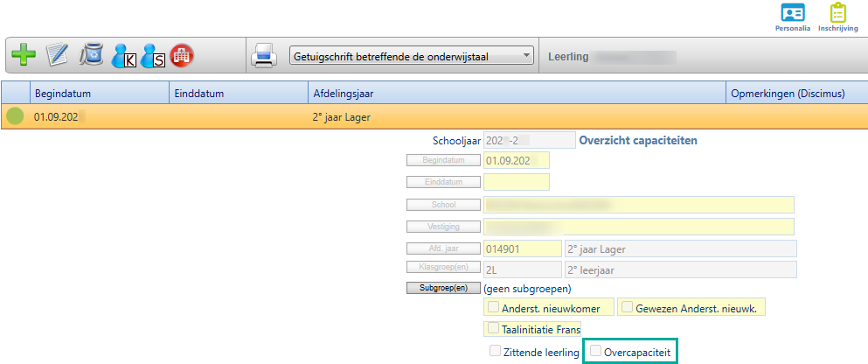Open the Overzicht capaciteiten link

[x=639, y=140]
